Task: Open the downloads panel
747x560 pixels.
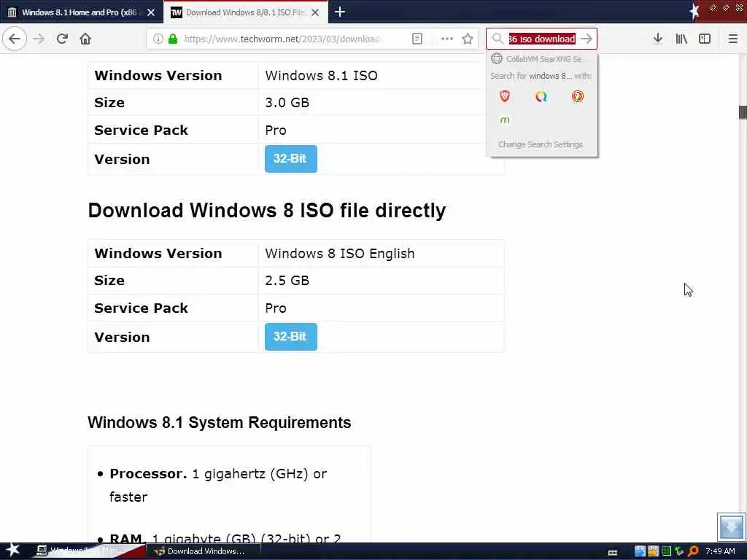Action: [658, 39]
